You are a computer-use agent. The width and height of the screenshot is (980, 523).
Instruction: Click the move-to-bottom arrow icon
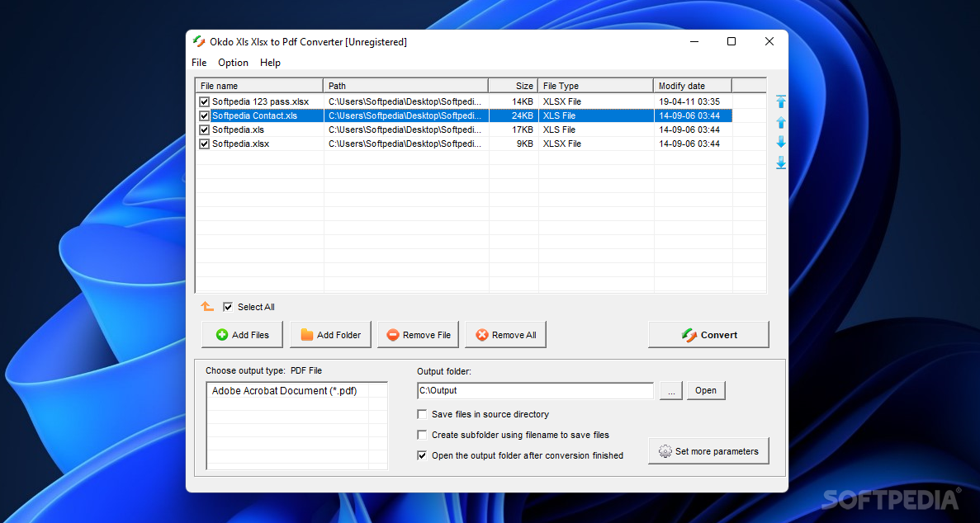point(781,163)
